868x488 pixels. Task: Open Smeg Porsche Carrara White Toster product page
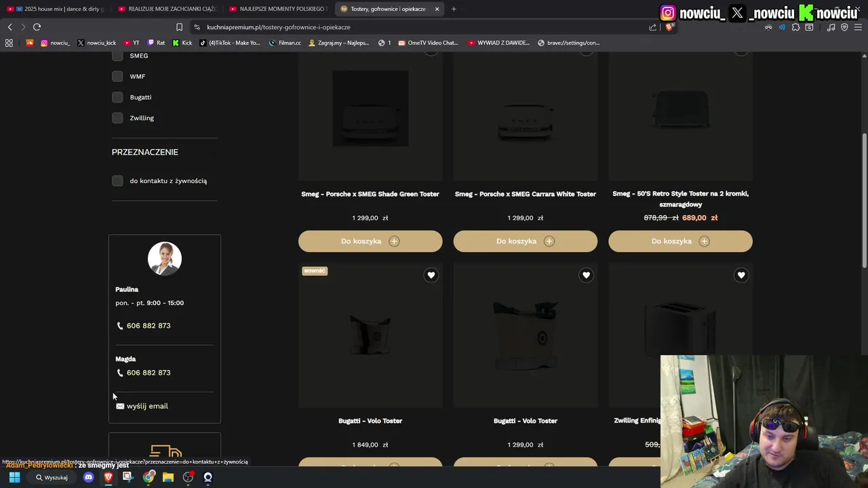point(526,194)
